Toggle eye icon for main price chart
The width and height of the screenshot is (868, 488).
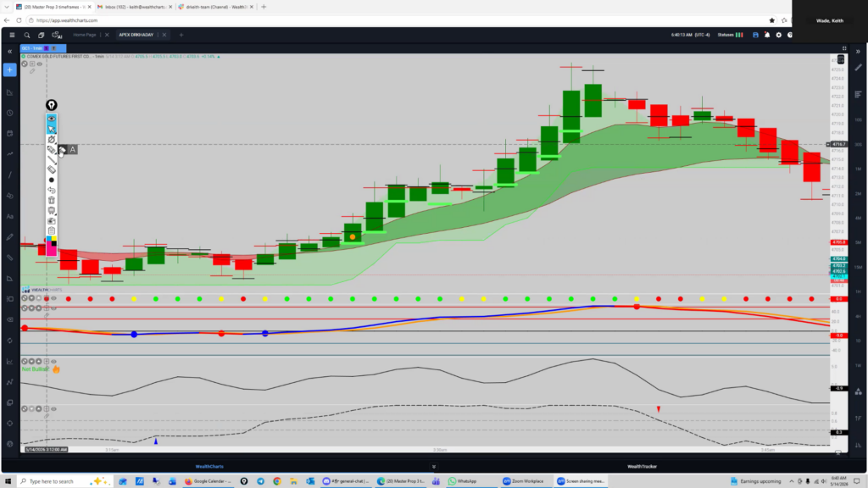[39, 64]
